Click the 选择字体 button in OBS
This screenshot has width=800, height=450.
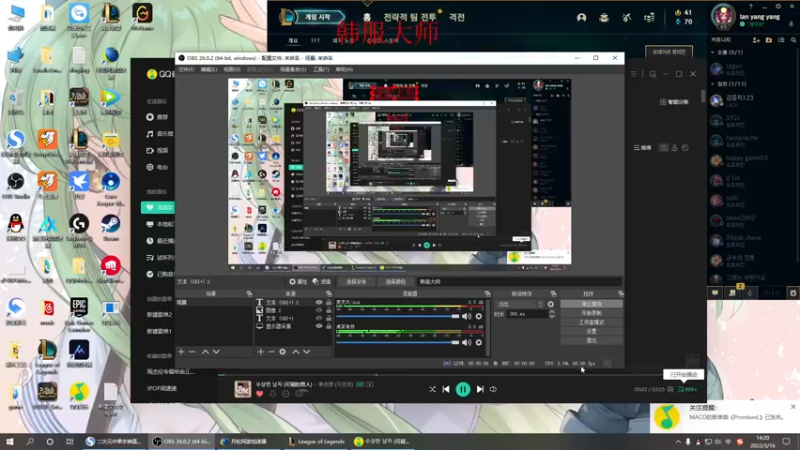click(356, 282)
